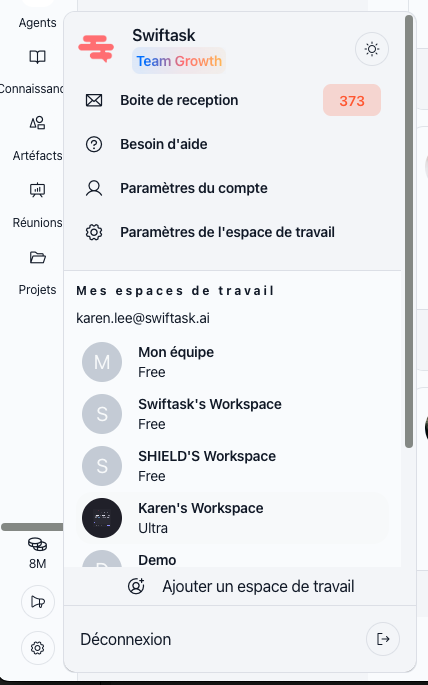Click the sidebar gear settings button
This screenshot has height=685, width=428.
coord(38,648)
